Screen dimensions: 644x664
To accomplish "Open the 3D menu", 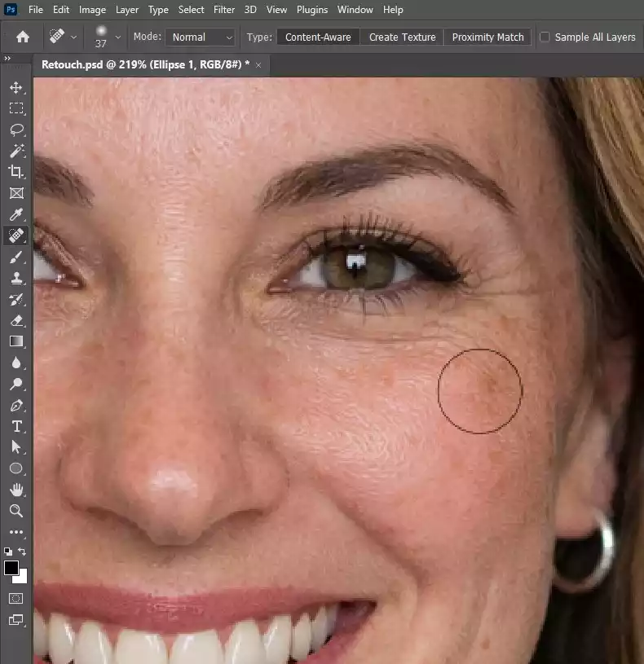I will pyautogui.click(x=250, y=10).
